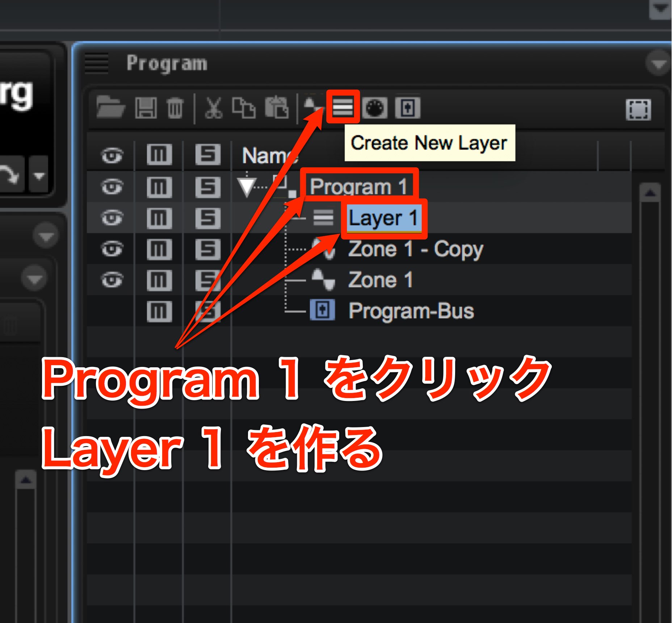
Task: Mute Zone 1
Action: click(159, 280)
